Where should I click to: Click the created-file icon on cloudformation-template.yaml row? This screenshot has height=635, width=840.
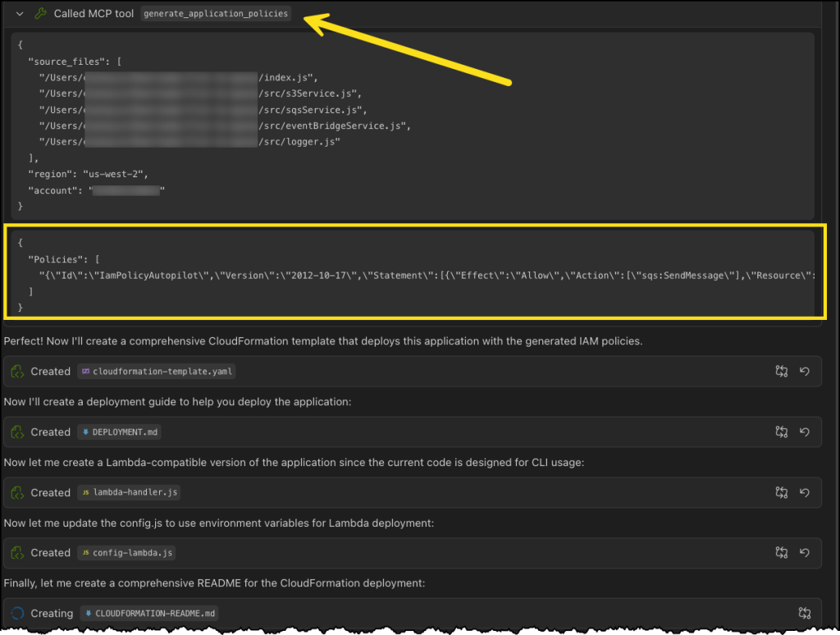pos(17,372)
